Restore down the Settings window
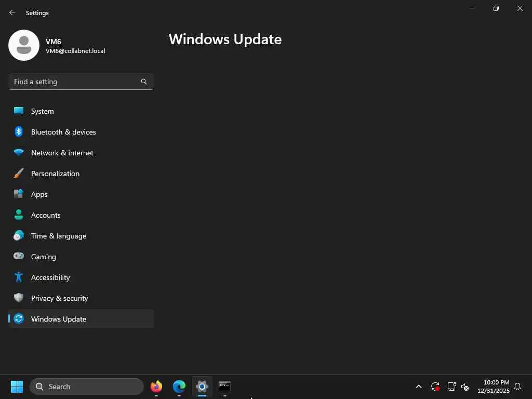The height and width of the screenshot is (399, 532). click(496, 8)
